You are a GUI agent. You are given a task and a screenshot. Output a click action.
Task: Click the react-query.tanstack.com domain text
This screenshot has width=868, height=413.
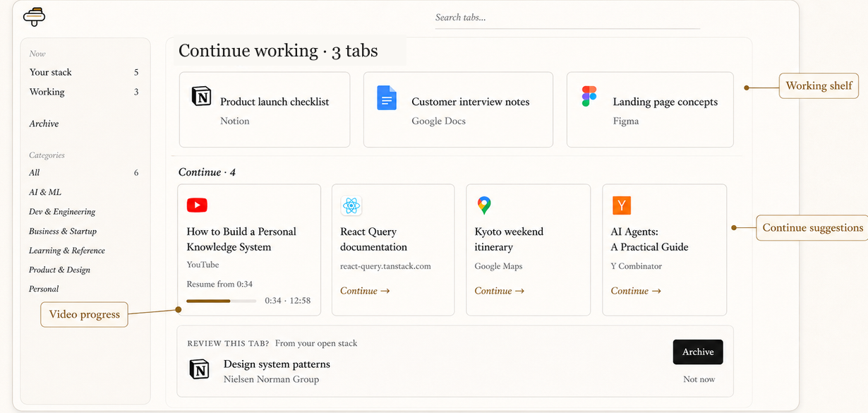385,266
